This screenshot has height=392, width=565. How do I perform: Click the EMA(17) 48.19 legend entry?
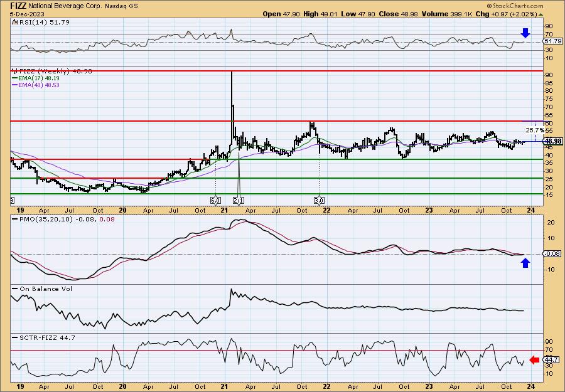click(x=36, y=78)
